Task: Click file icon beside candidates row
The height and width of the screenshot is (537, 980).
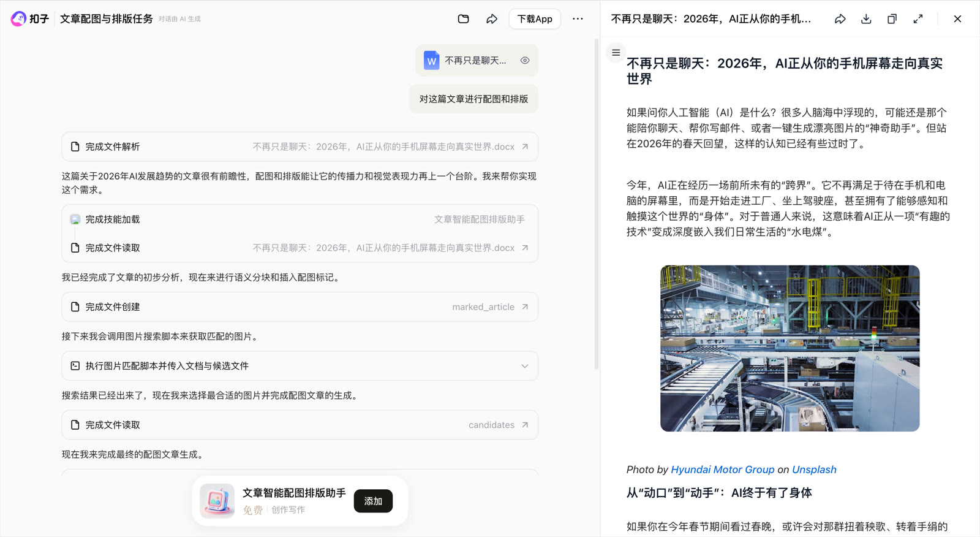Action: pos(75,425)
